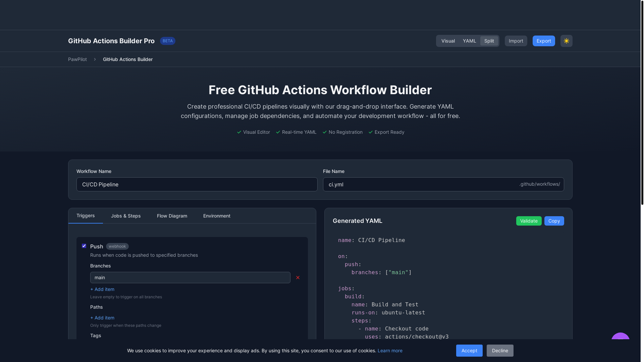
Task: Click the Import button
Action: pyautogui.click(x=516, y=41)
